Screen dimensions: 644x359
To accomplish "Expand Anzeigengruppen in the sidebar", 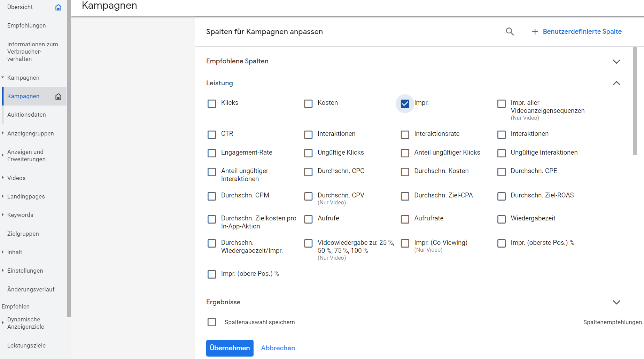I will (3, 133).
